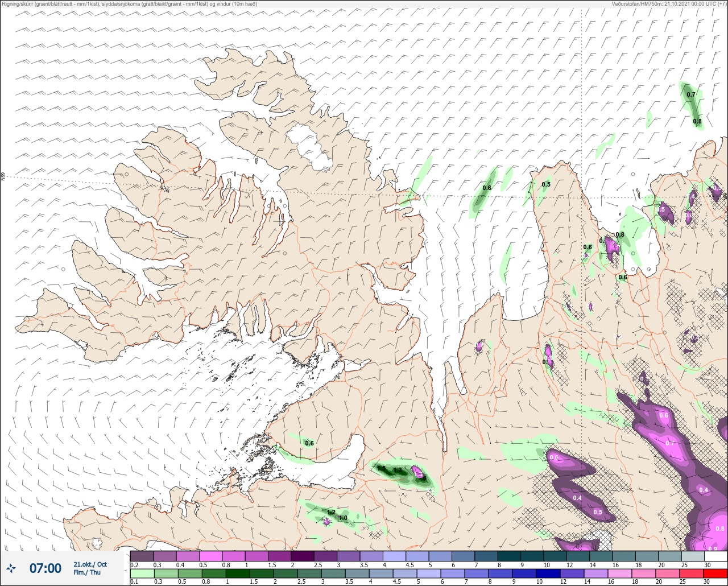Click the 30 label on the rain legend
Screen dimensions: 728x586
[707, 582]
